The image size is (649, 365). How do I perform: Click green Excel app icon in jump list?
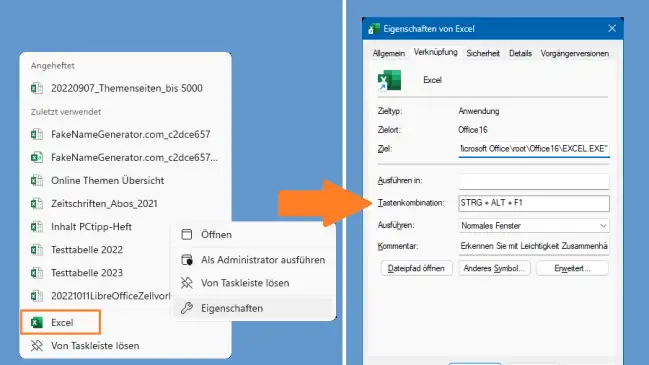[36, 322]
